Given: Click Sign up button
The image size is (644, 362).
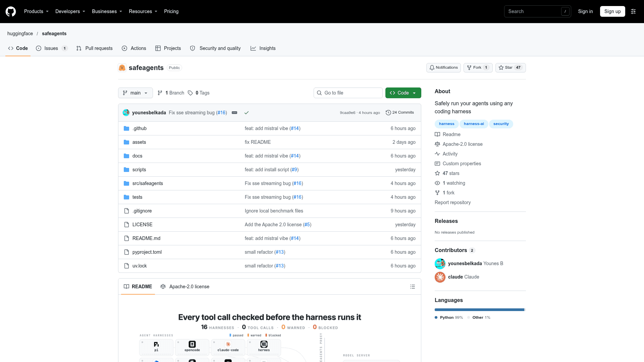Looking at the screenshot, I should pyautogui.click(x=612, y=11).
